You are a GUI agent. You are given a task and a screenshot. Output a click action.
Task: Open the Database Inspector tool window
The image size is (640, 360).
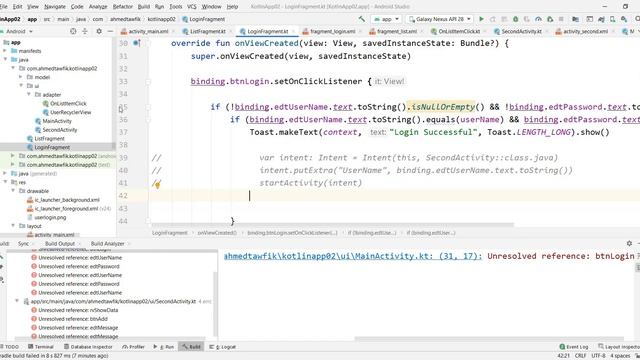pyautogui.click(x=88, y=347)
